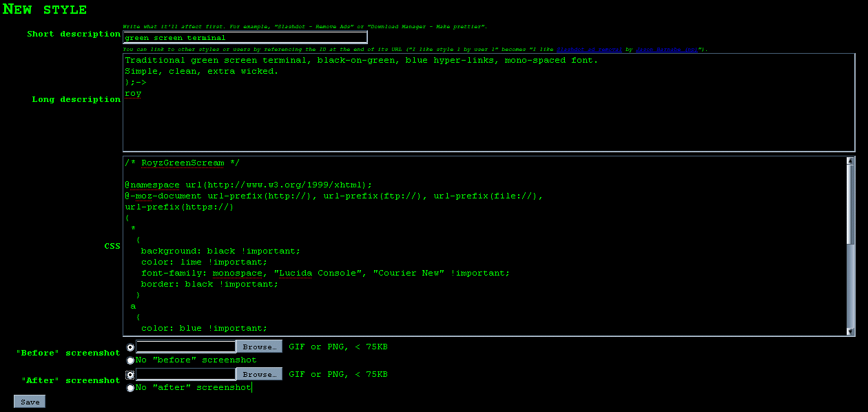Select the No "after" screenshot radio button
Image resolution: width=868 pixels, height=412 pixels.
(130, 388)
